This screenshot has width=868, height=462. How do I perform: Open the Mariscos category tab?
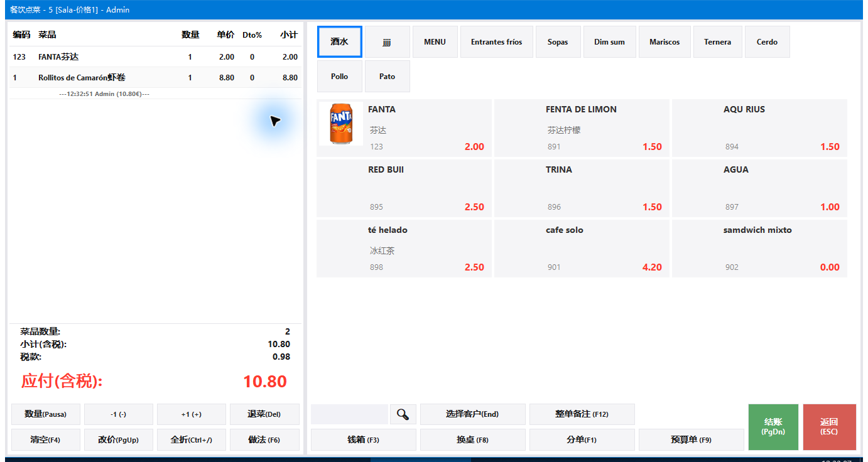(x=665, y=42)
